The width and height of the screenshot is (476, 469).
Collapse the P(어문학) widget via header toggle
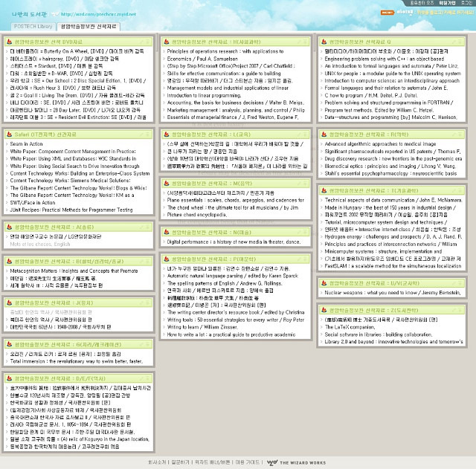(305, 259)
